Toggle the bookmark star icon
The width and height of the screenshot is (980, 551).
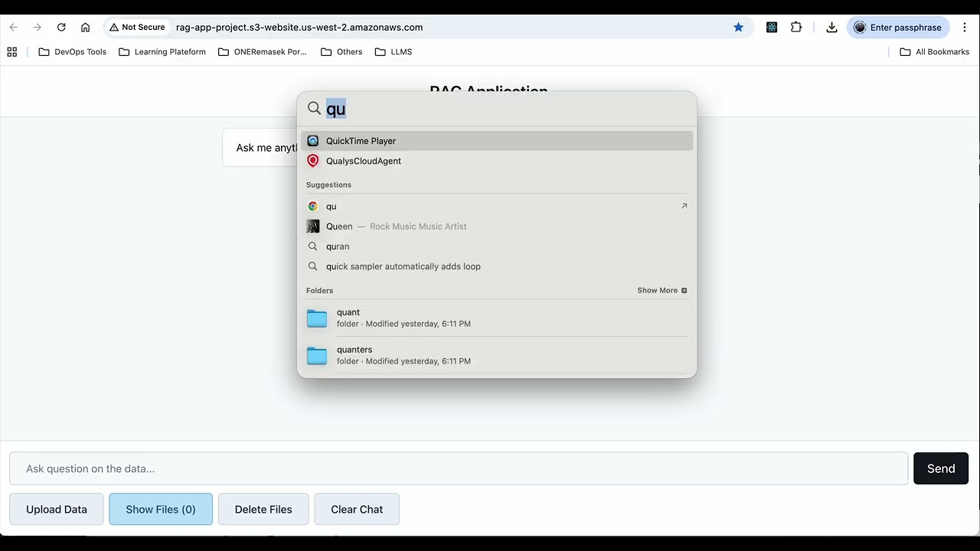pos(738,28)
